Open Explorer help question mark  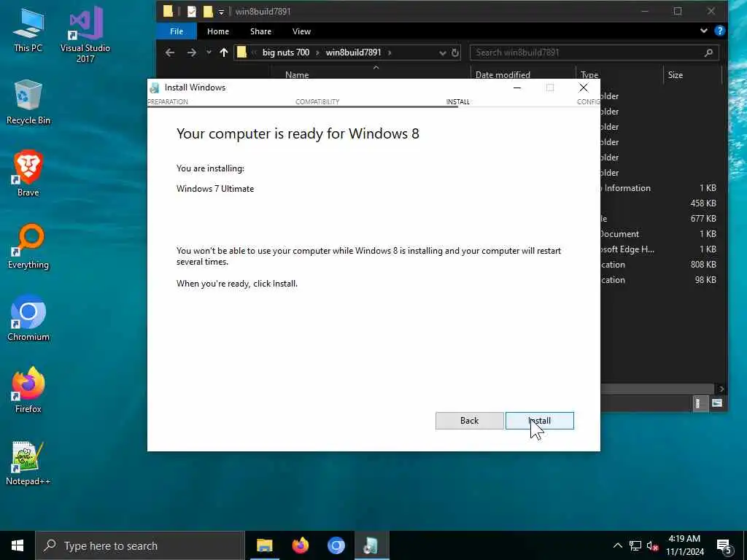coord(720,31)
